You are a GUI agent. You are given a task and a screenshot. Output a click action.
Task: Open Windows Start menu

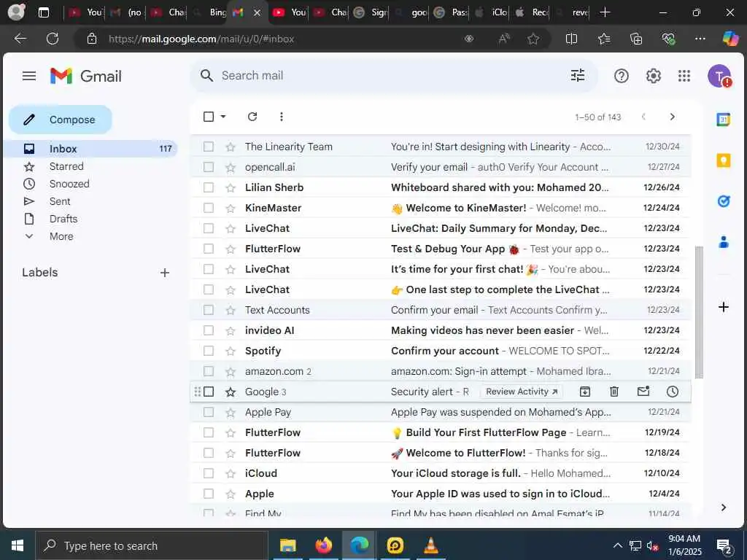pos(18,545)
